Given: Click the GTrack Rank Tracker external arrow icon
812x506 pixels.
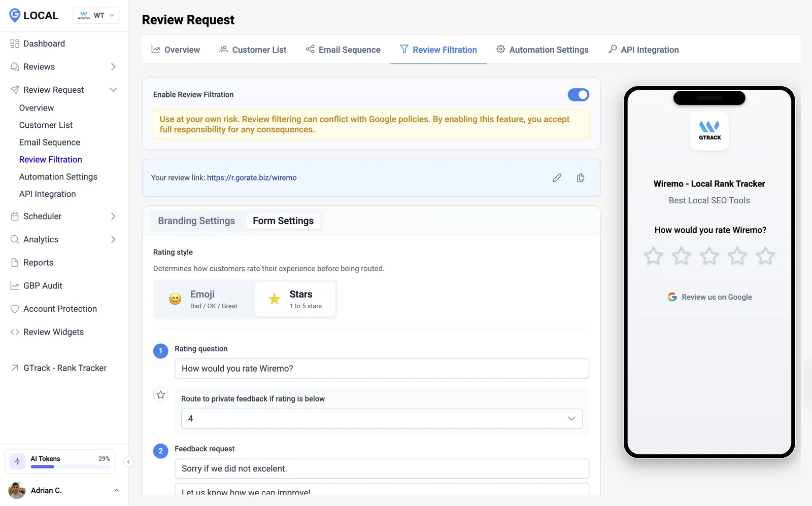Looking at the screenshot, I should pyautogui.click(x=15, y=368).
